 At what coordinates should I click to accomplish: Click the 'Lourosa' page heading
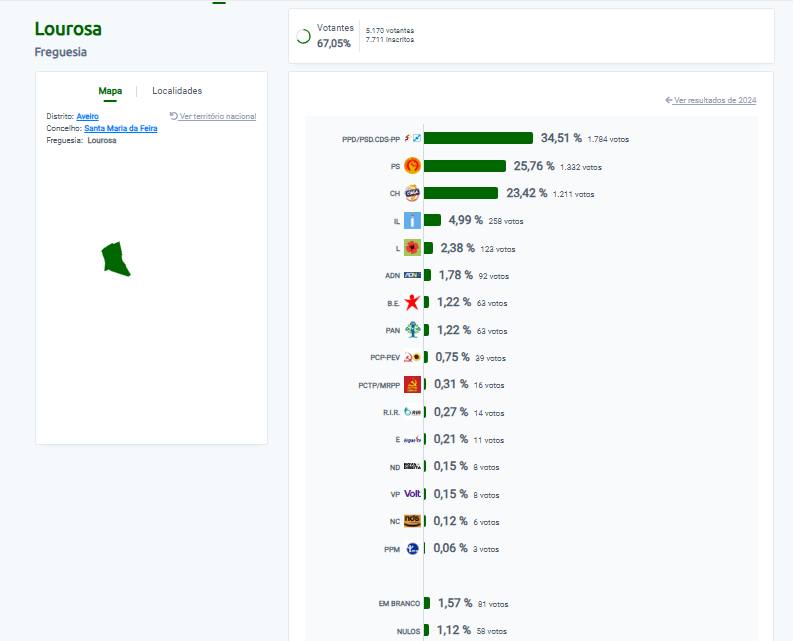click(68, 29)
